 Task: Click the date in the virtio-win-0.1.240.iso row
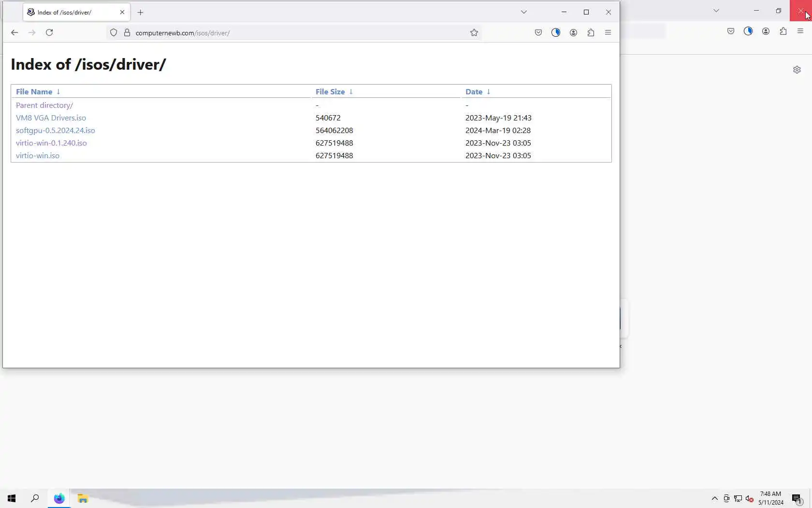click(498, 143)
